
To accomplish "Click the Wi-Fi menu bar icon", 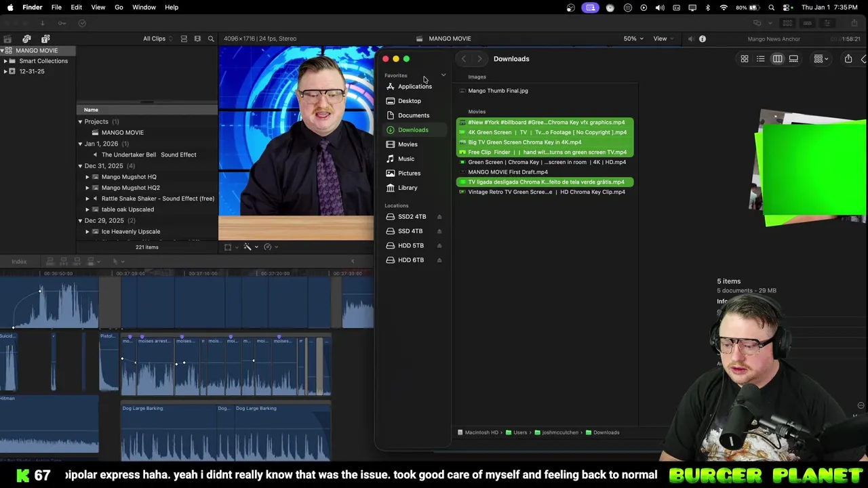I will point(724,7).
